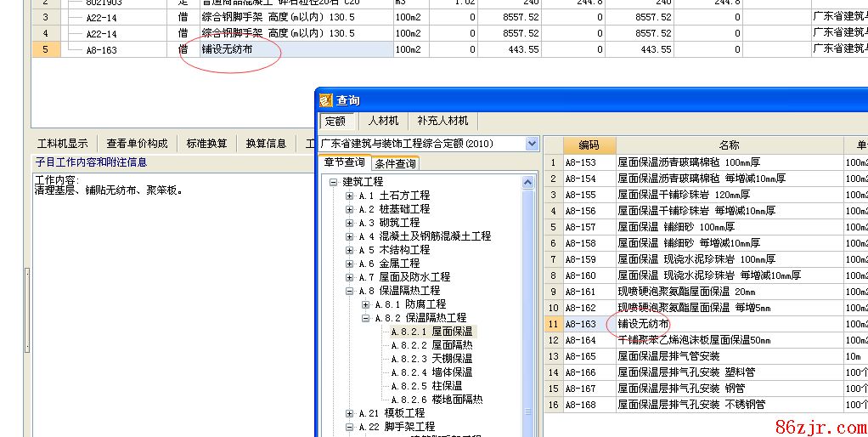Collapse the A.8 保温隔热工程 node
The width and height of the screenshot is (868, 437).
tap(350, 291)
